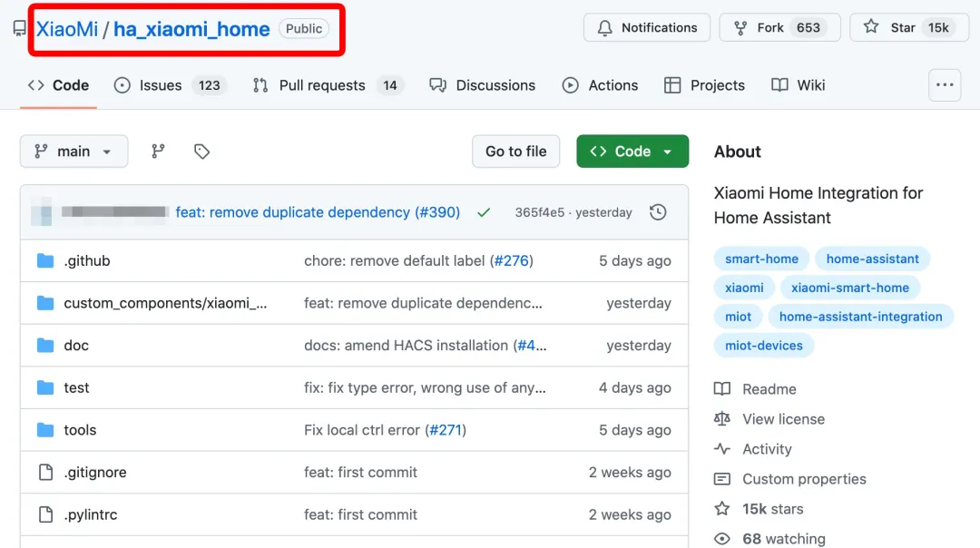Open the .pylintrc file
Image resolution: width=980 pixels, height=548 pixels.
[x=91, y=514]
